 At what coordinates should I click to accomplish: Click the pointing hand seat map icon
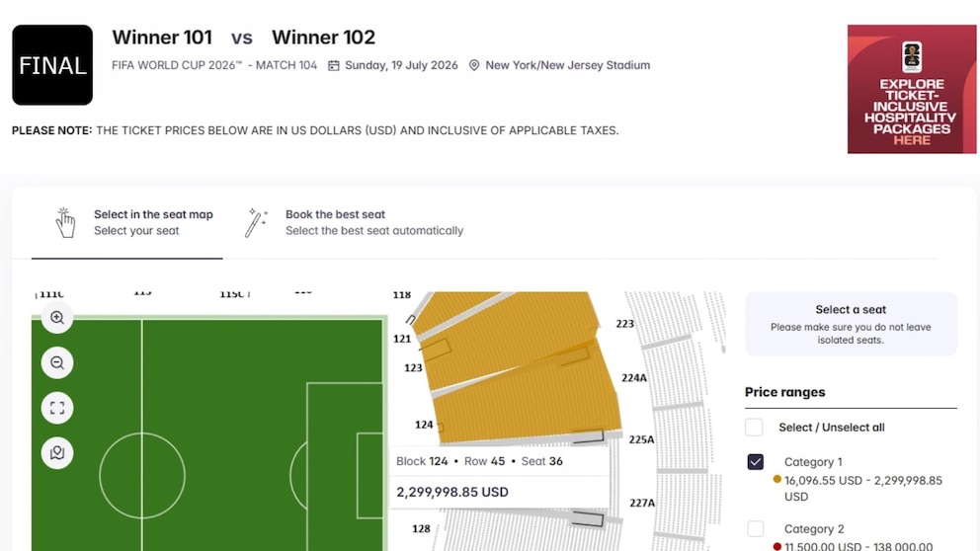tap(65, 222)
